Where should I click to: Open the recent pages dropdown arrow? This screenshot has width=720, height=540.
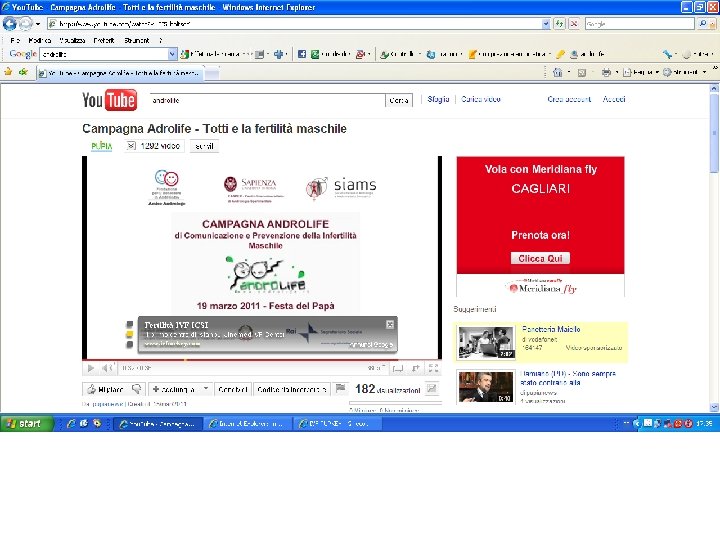[38, 24]
